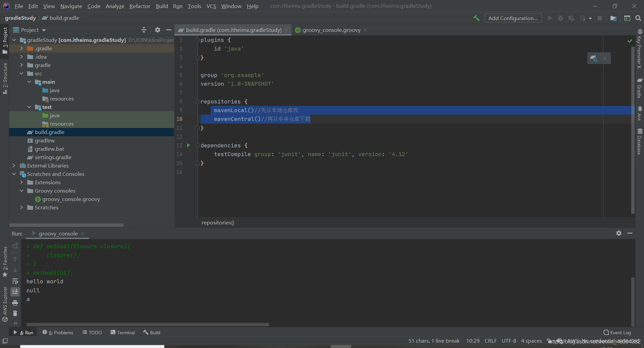Select settings.gradle in project tree
Image resolution: width=644 pixels, height=348 pixels.
coord(53,157)
